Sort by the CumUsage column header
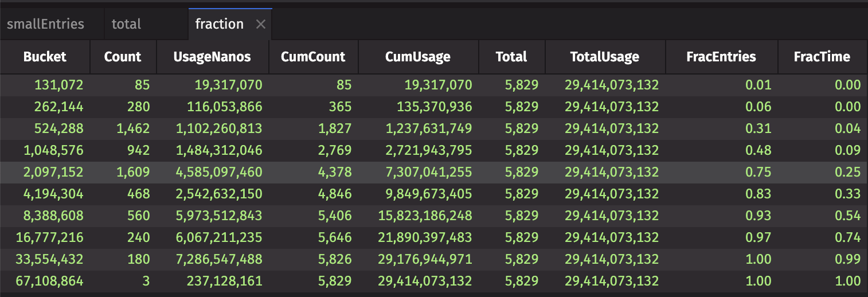This screenshot has width=868, height=297. point(417,57)
